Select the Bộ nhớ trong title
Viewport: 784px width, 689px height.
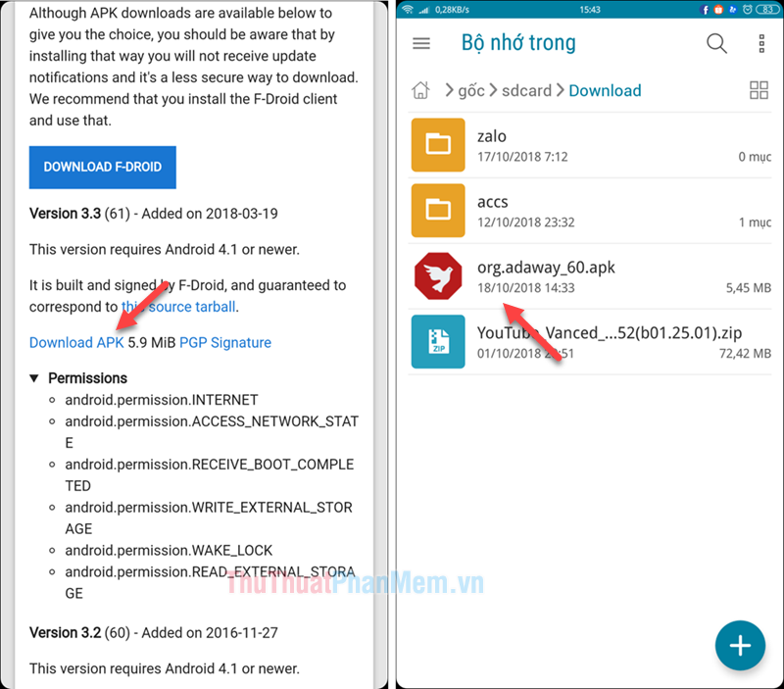click(518, 42)
